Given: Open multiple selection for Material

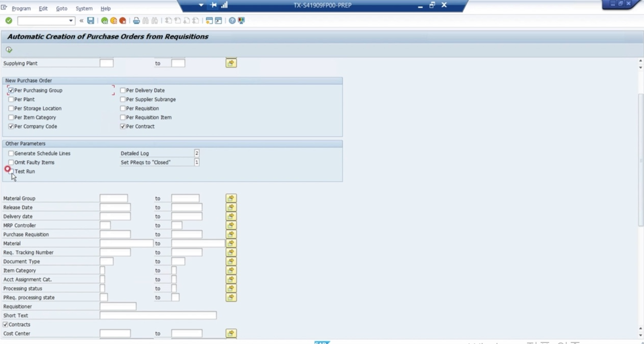Looking at the screenshot, I should [231, 243].
